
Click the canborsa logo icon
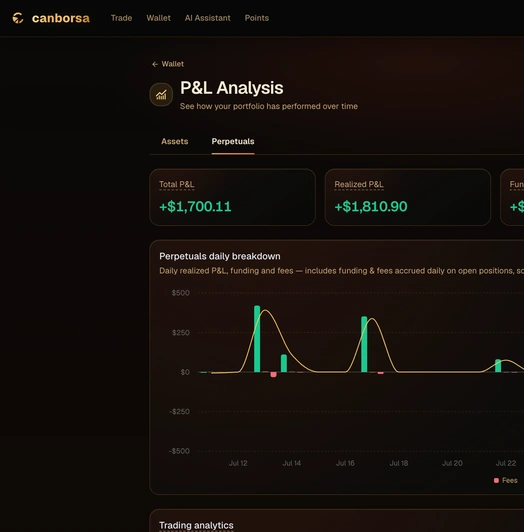(x=18, y=18)
